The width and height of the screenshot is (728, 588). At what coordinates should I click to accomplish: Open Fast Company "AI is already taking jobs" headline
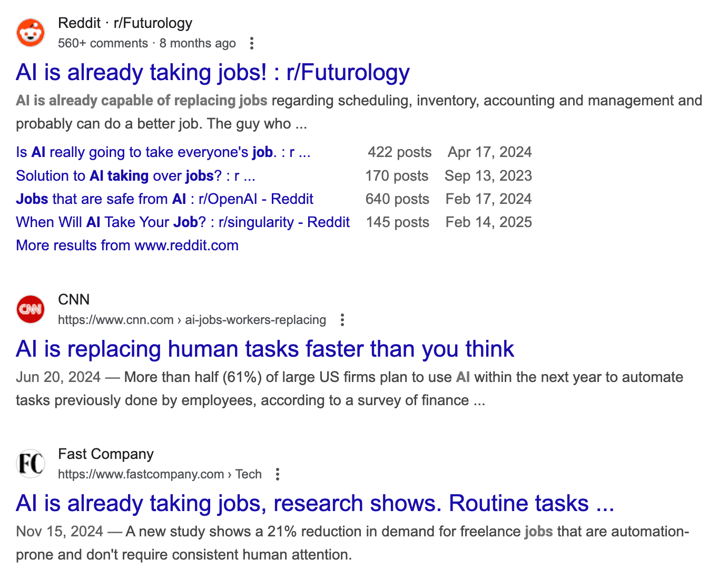(315, 503)
